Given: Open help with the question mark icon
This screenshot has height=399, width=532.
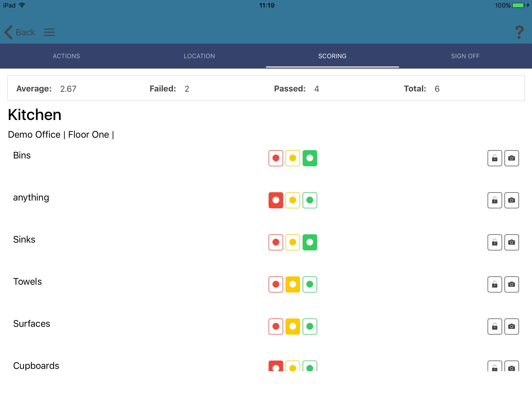Looking at the screenshot, I should (519, 32).
